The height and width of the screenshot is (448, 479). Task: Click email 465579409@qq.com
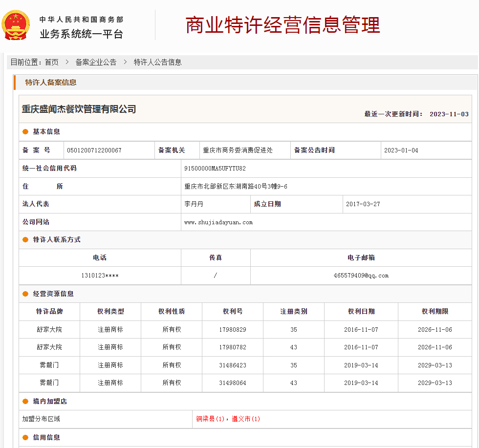tap(361, 276)
